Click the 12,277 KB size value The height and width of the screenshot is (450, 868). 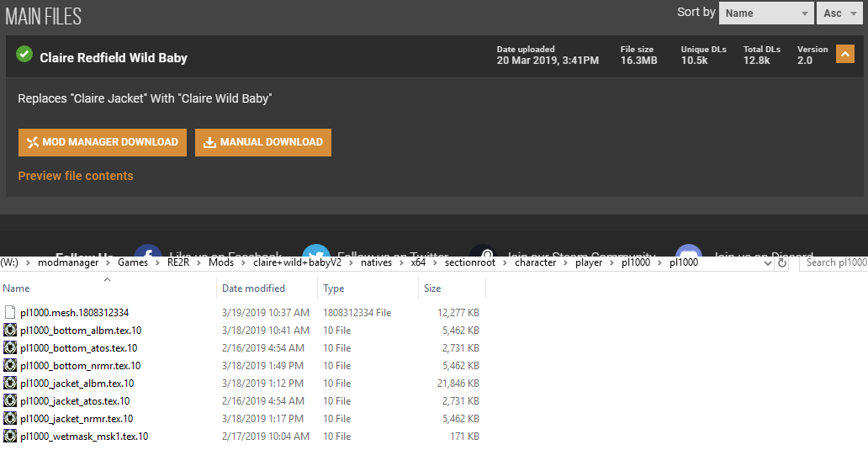point(458,313)
